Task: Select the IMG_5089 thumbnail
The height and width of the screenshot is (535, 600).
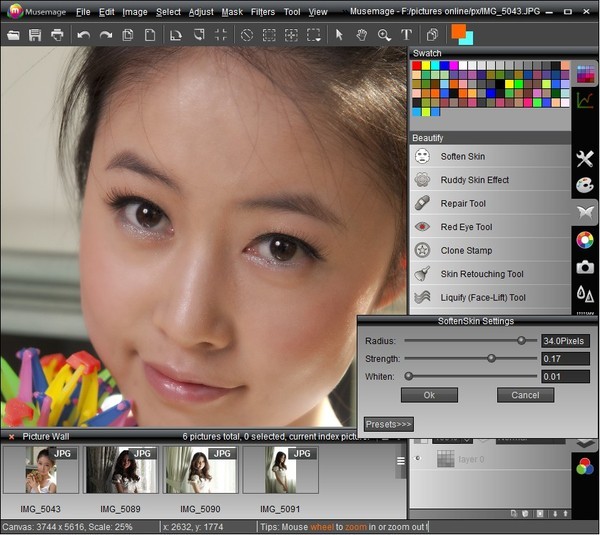Action: point(121,470)
